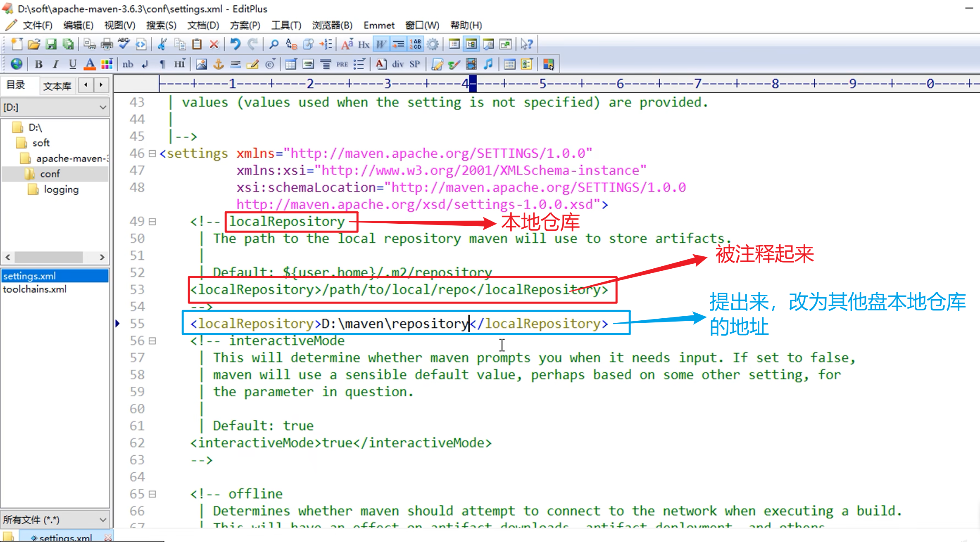The height and width of the screenshot is (542, 980).
Task: Toggle line number display button
Action: (416, 44)
